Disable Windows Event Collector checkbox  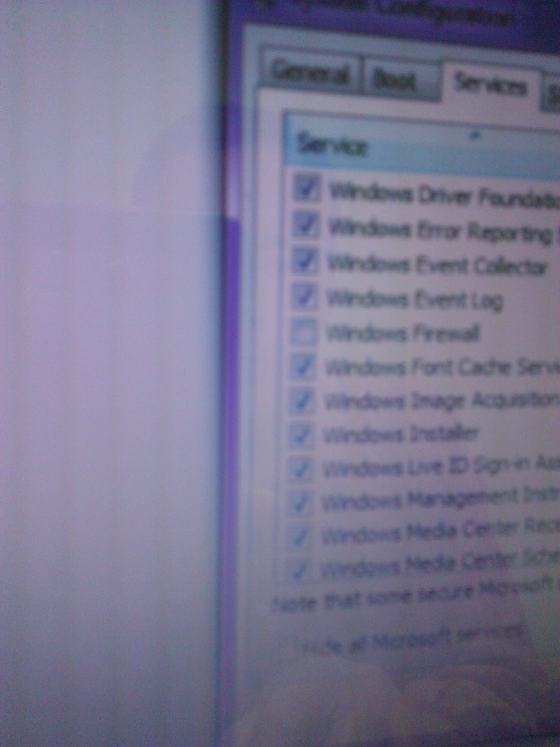pyautogui.click(x=305, y=261)
